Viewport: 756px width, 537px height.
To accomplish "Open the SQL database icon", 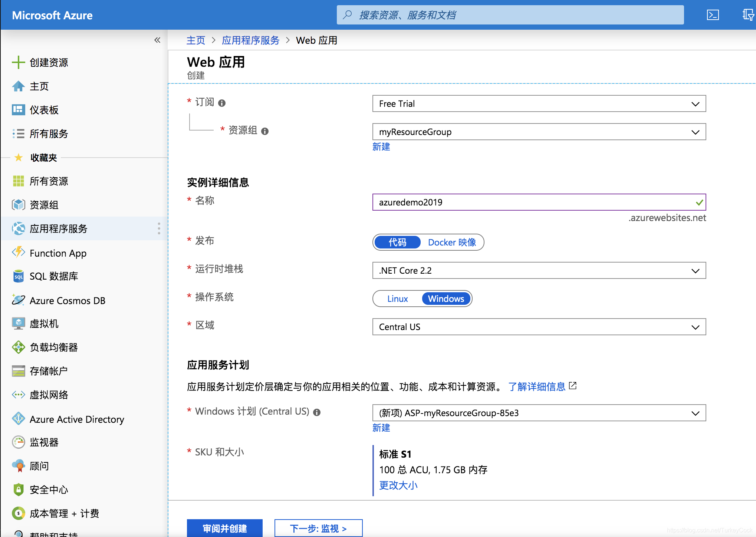I will point(18,276).
